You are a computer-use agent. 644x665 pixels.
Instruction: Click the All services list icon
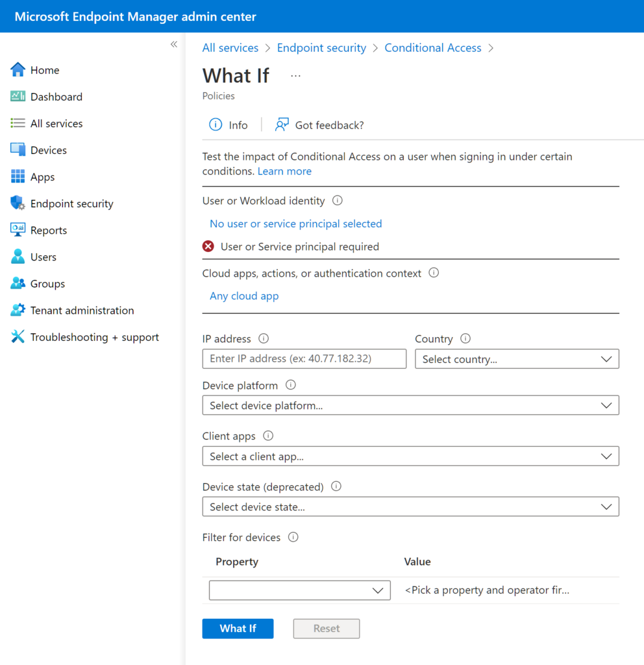(18, 123)
